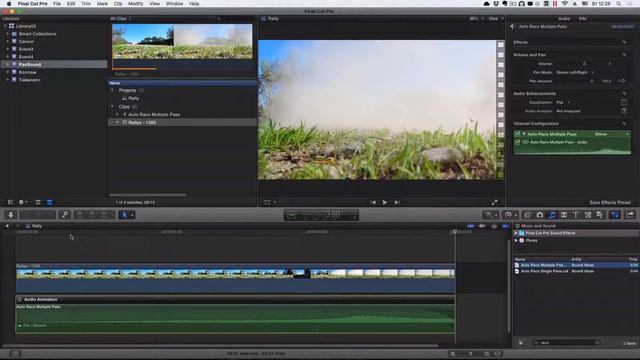Open the Titles browser T icon
This screenshot has width=640, height=360.
(576, 215)
